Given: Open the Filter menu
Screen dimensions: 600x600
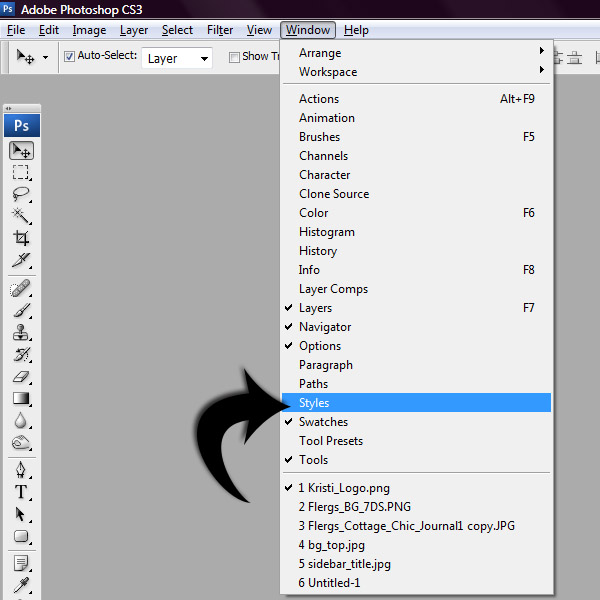Looking at the screenshot, I should [x=220, y=30].
